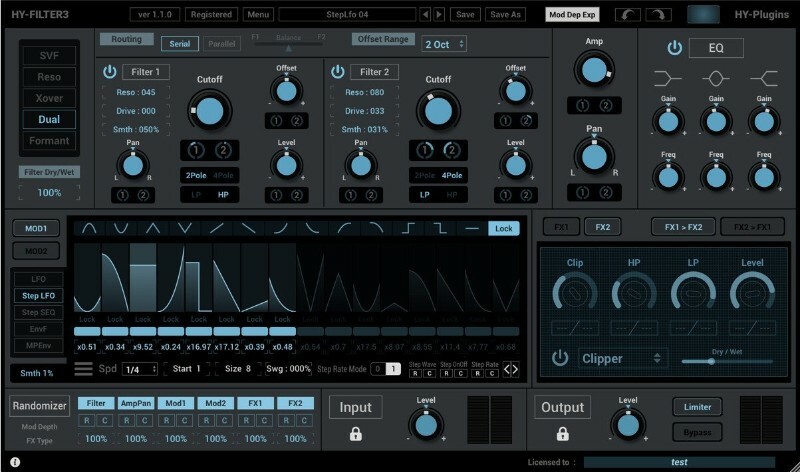Switch to the FX2 tab
The width and height of the screenshot is (800, 472).
603,227
